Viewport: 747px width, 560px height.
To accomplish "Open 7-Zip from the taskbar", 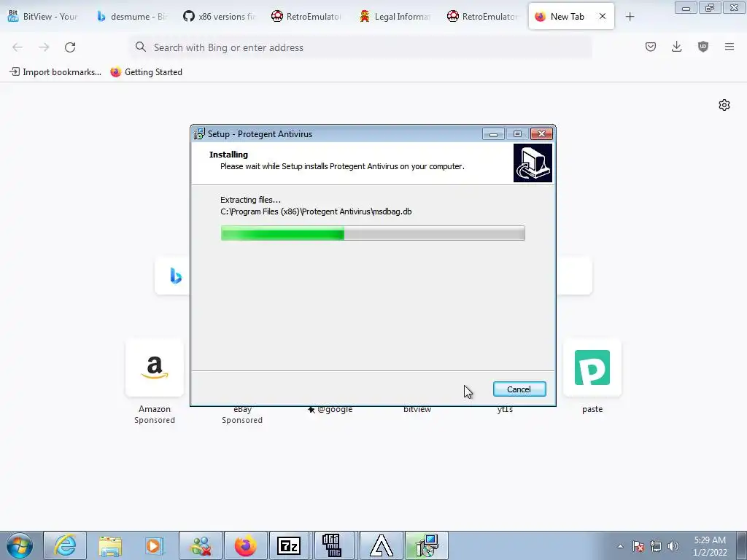I will coord(289,545).
